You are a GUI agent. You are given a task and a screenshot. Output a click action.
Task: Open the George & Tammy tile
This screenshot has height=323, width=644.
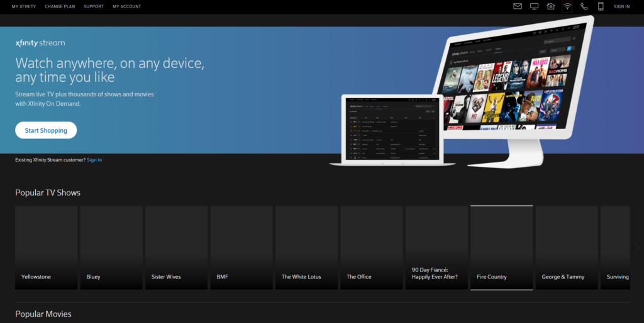click(x=567, y=248)
